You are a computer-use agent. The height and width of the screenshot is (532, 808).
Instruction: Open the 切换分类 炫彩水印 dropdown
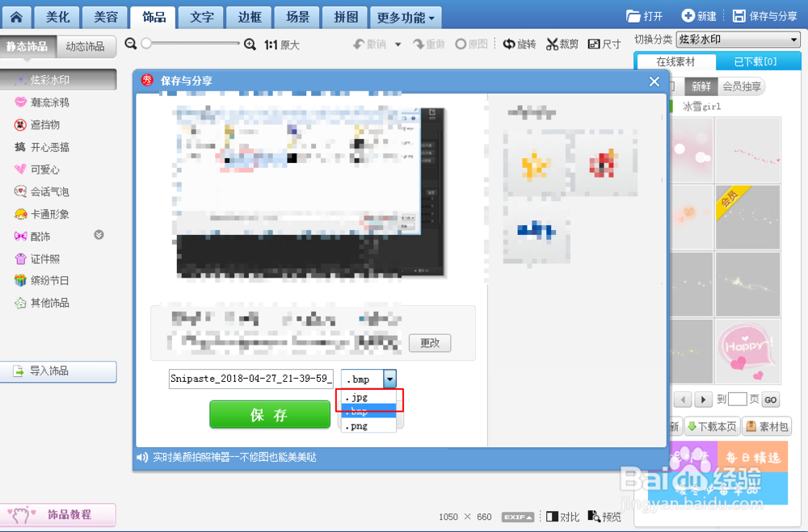(x=738, y=40)
